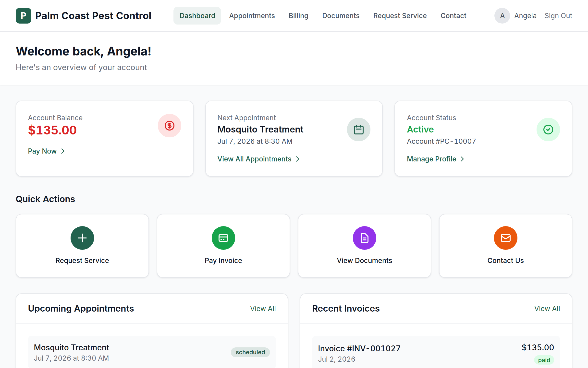
Task: Click the $135.00 invoice amount
Action: pos(538,347)
